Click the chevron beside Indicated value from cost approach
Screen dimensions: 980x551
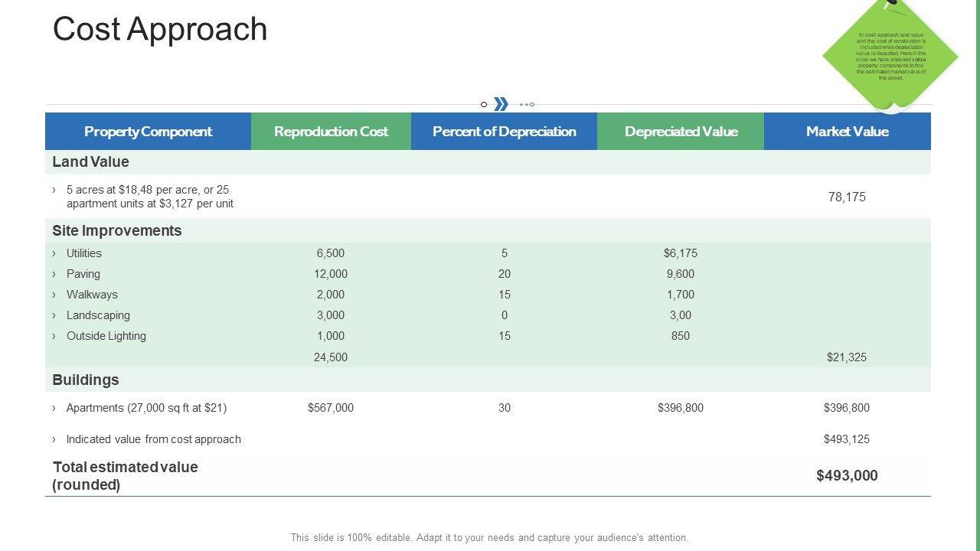click(54, 439)
